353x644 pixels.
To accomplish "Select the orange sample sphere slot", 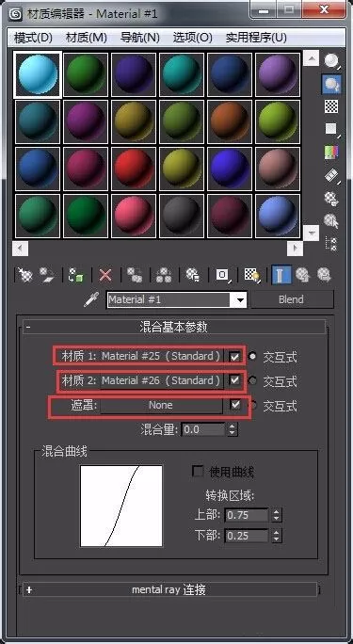I will (230, 122).
